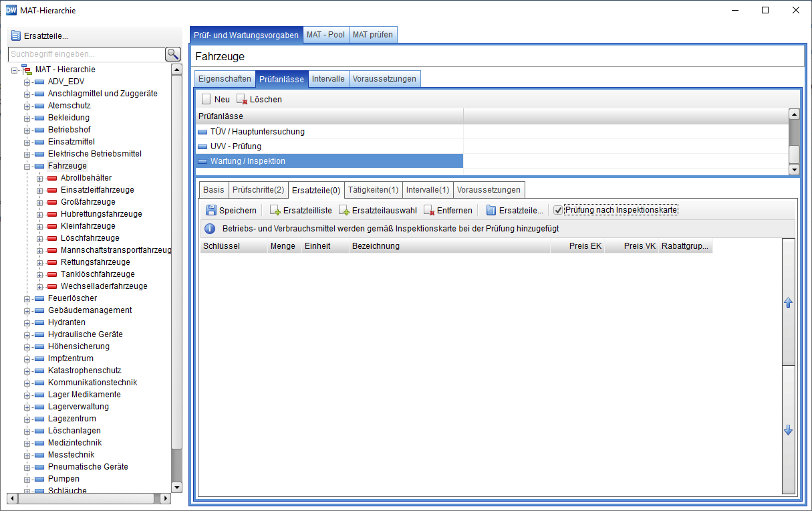Click the Löschen delete icon
Viewport: 812px width, 511px height.
click(242, 99)
